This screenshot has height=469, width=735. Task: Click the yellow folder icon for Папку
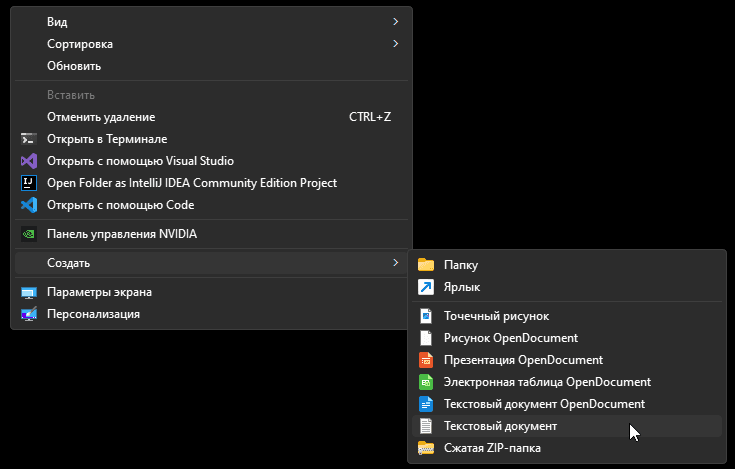(426, 265)
